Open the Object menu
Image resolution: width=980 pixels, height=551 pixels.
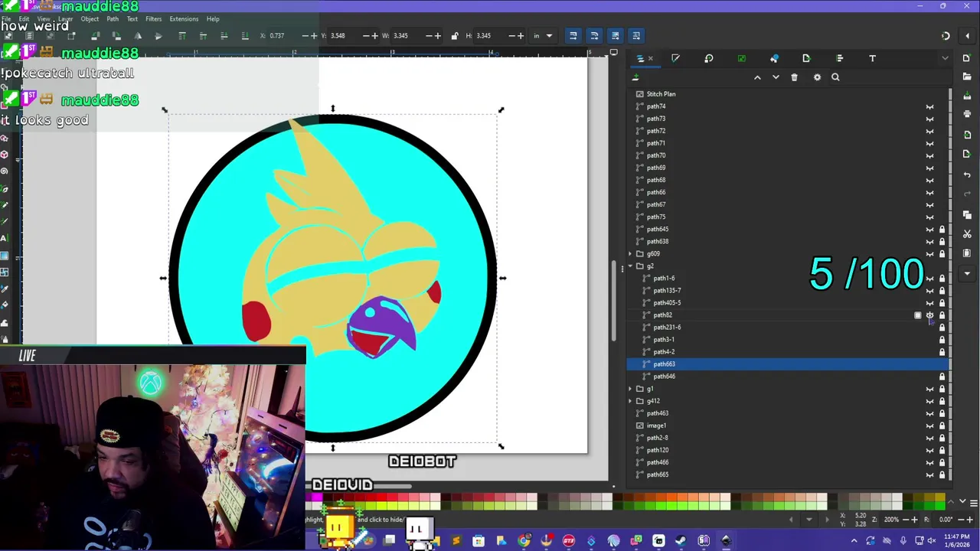[x=90, y=19]
